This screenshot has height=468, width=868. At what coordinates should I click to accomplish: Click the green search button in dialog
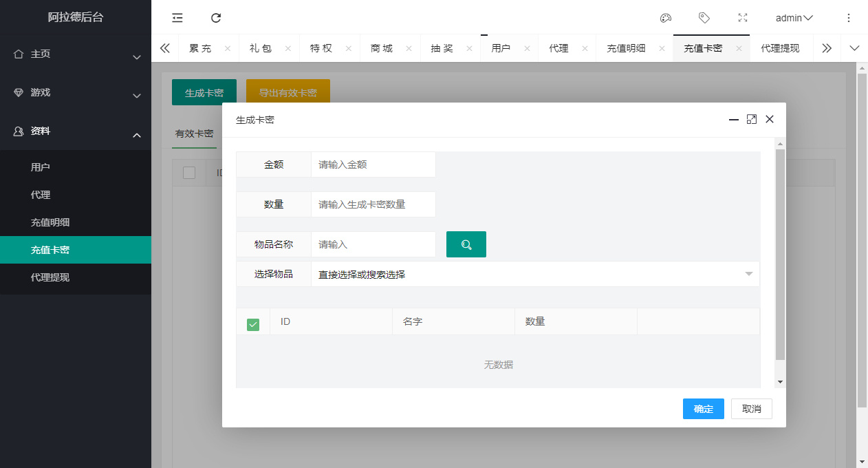click(x=466, y=244)
